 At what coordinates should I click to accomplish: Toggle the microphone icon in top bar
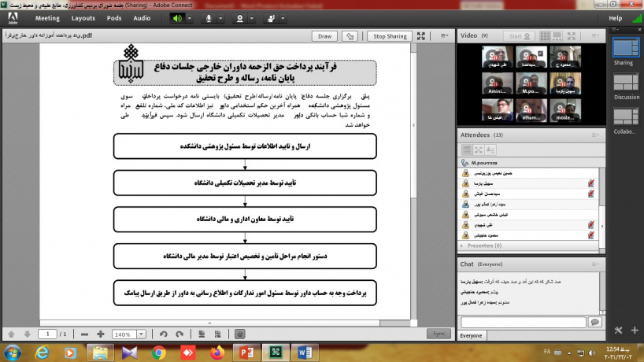point(209,17)
